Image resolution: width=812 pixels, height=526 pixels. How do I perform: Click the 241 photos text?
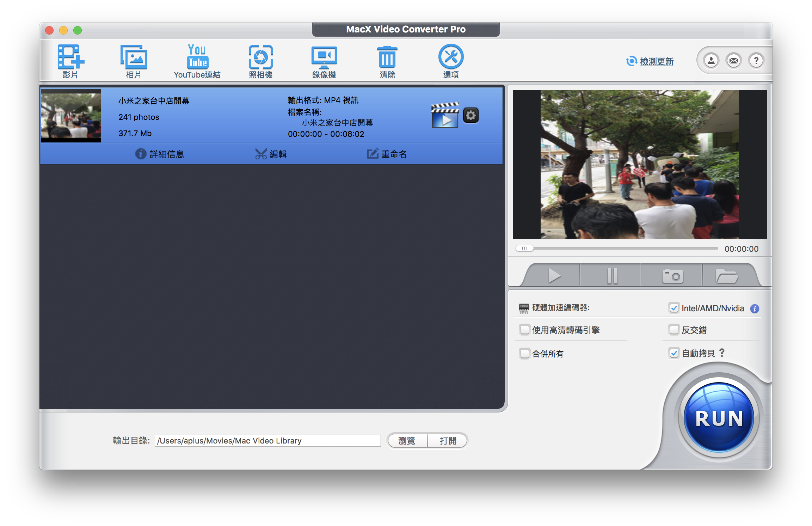click(x=139, y=117)
